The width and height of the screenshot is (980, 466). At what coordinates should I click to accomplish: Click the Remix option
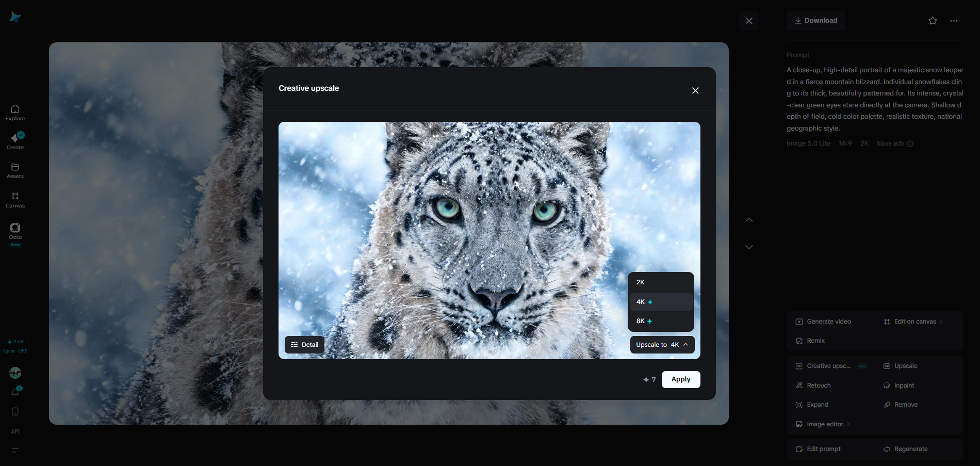tap(810, 341)
